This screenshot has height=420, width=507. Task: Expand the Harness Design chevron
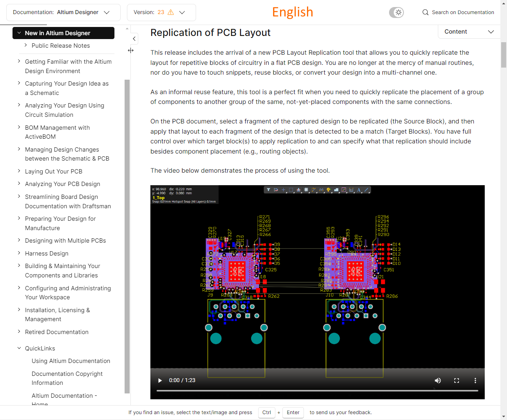click(x=19, y=253)
